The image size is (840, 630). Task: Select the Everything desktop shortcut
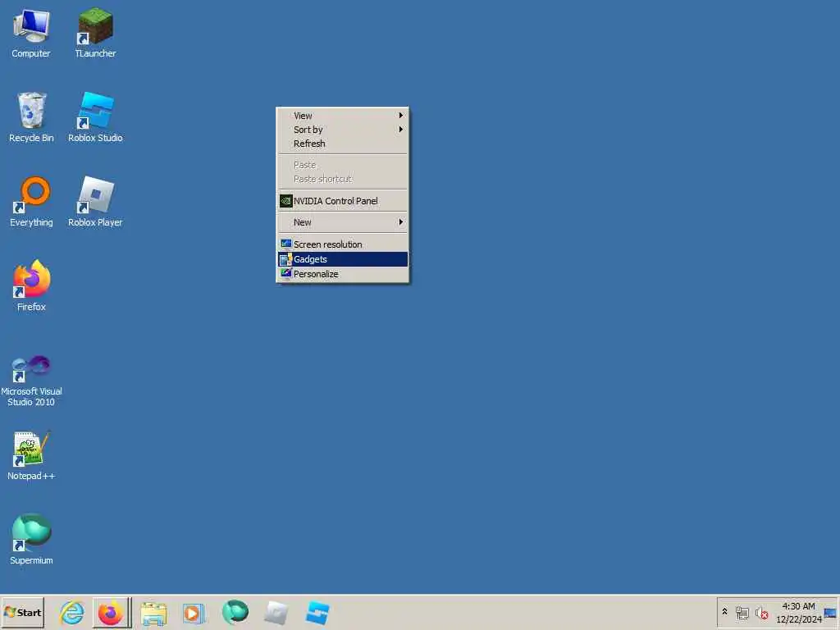[x=31, y=202]
